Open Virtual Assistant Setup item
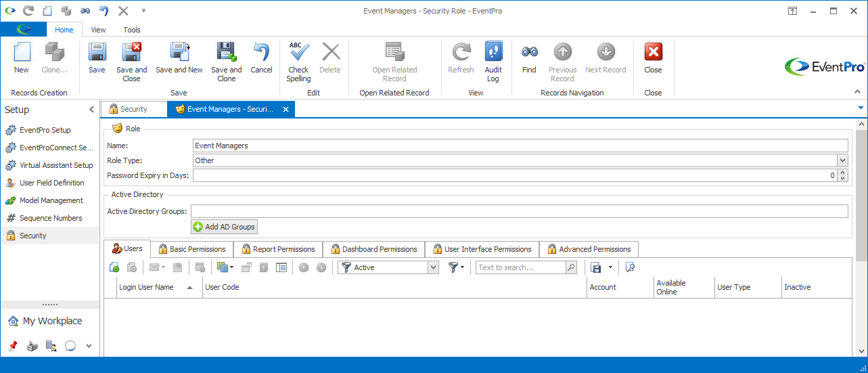This screenshot has width=868, height=373. [51, 165]
